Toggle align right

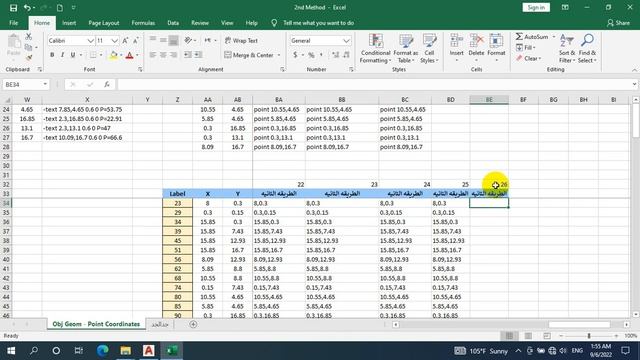173,55
